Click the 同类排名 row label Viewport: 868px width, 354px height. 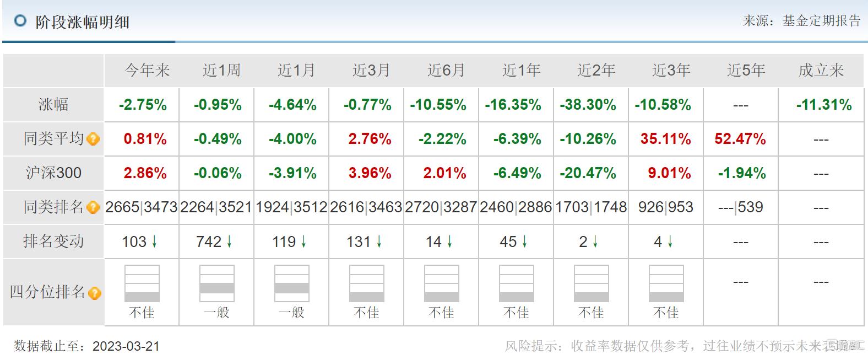tap(53, 207)
